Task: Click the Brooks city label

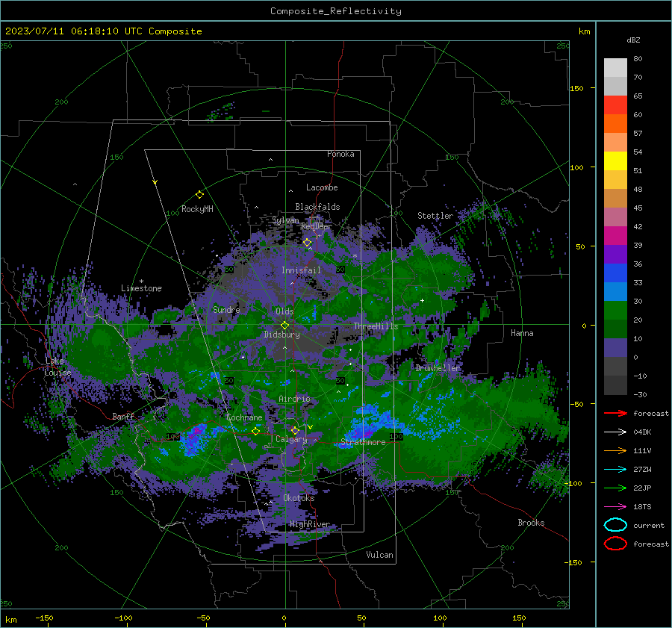Action: tap(531, 523)
